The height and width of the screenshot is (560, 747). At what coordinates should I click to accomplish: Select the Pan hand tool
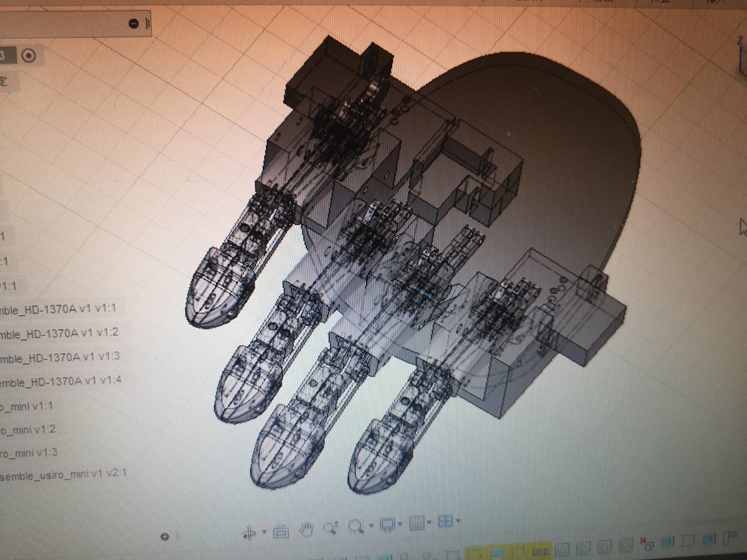(306, 530)
